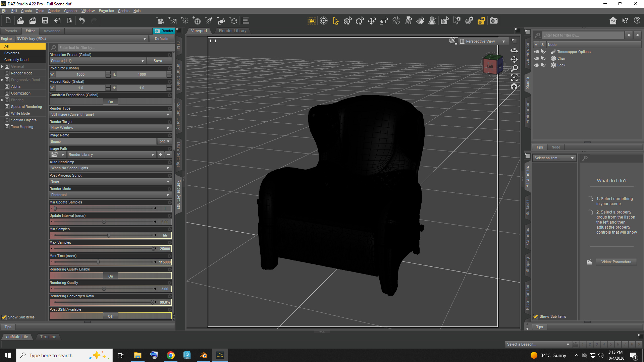Select the Node Selection arrow tool
644x362 pixels.
coord(335,21)
